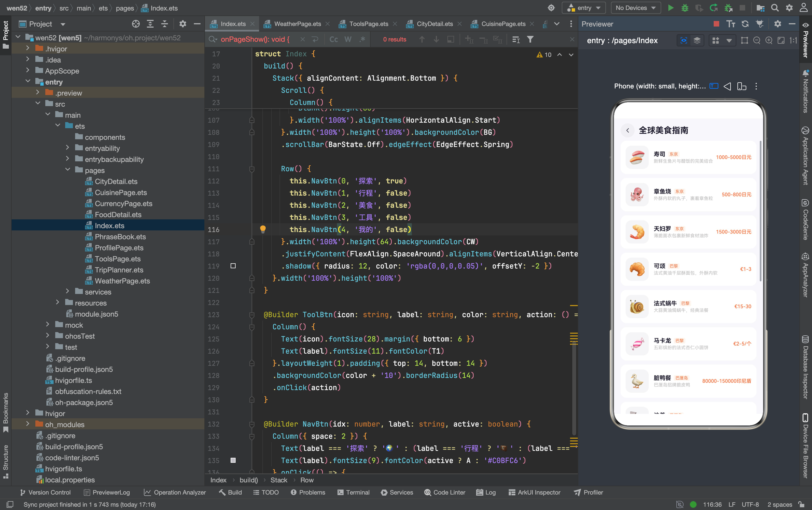Open the user account icon
This screenshot has width=812, height=510.
pos(804,8)
